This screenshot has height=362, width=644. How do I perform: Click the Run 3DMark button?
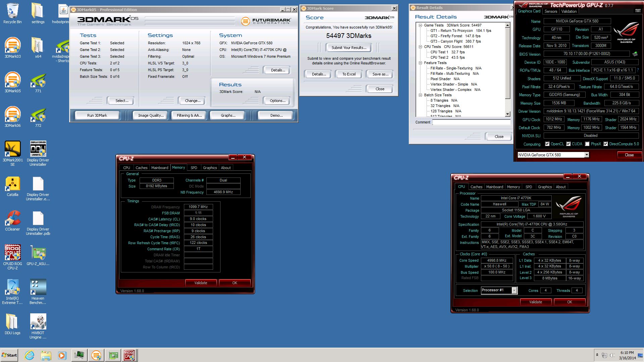tap(97, 115)
